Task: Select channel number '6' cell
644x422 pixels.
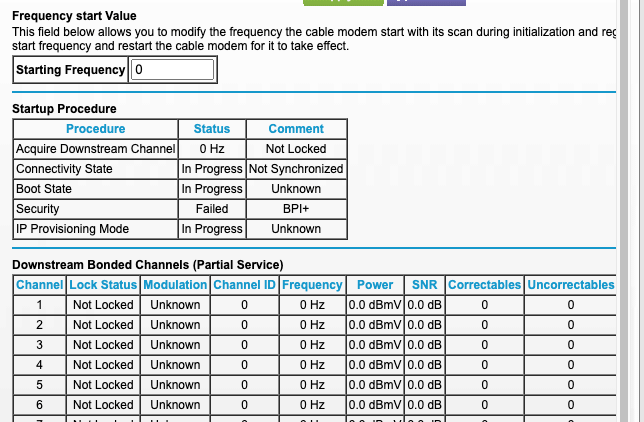Action: 39,405
